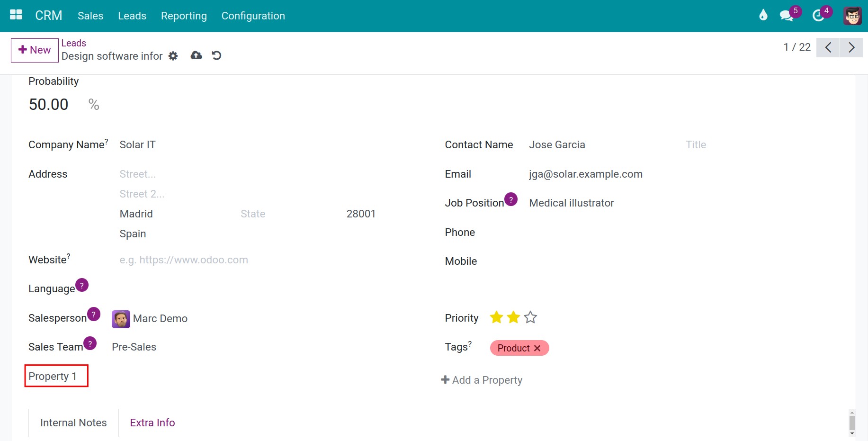The width and height of the screenshot is (868, 441).
Task: Open Salesperson dropdown Marc Demo
Action: point(160,319)
